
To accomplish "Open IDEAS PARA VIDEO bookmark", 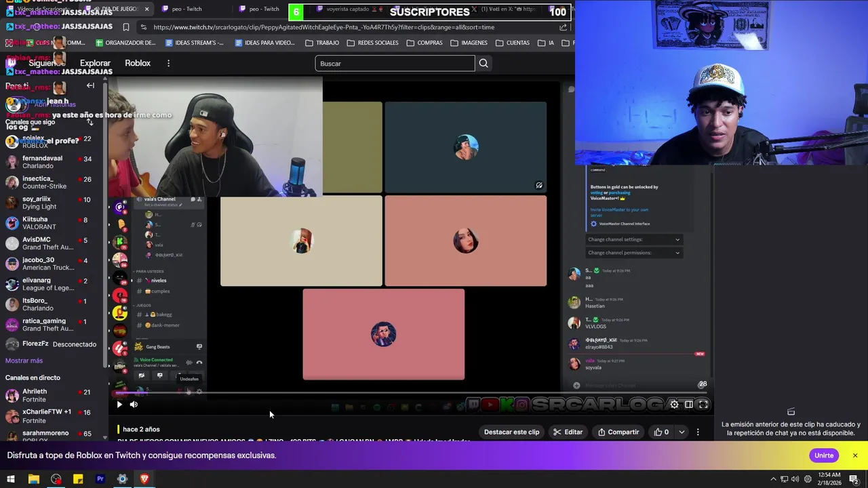I will click(x=264, y=43).
